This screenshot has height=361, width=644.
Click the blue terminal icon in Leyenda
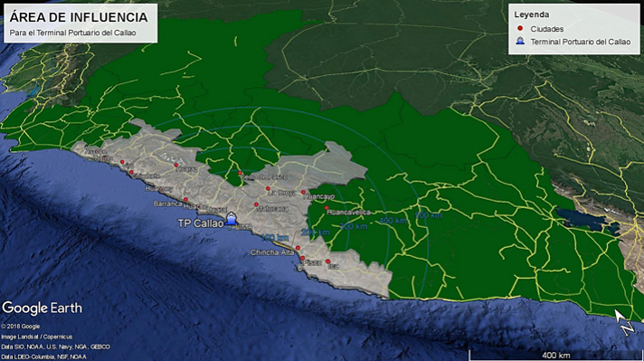click(520, 41)
